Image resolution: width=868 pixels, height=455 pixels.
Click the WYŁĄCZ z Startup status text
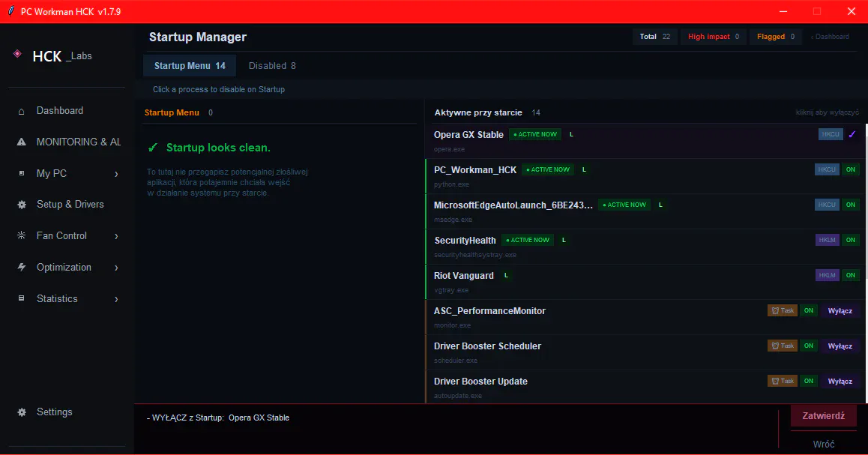218,418
